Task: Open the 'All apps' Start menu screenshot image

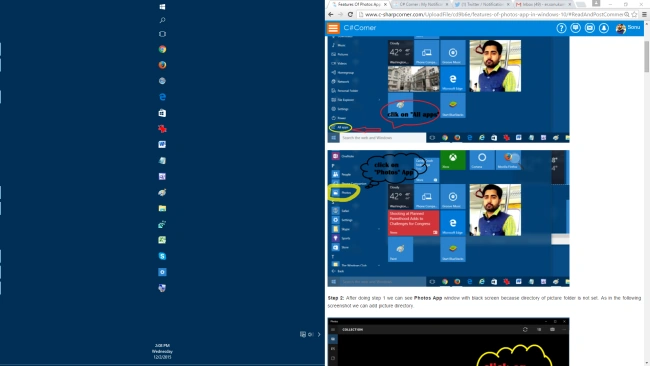Action: 449,89
